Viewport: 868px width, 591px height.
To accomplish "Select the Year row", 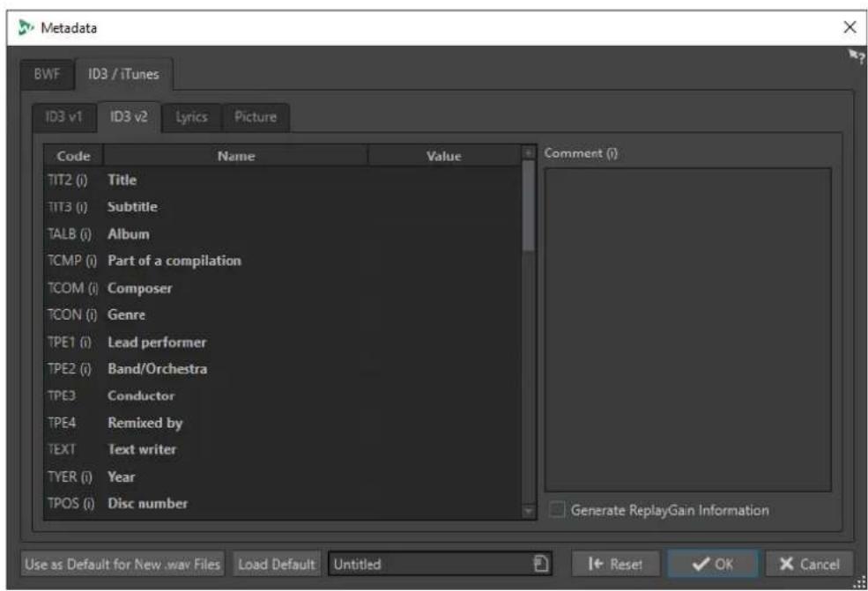I will [283, 476].
